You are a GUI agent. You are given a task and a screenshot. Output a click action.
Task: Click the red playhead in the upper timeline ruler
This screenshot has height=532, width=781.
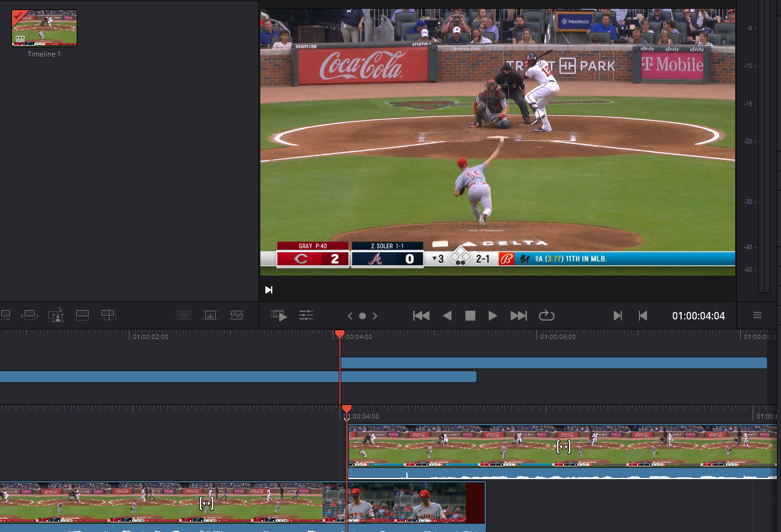click(x=340, y=334)
